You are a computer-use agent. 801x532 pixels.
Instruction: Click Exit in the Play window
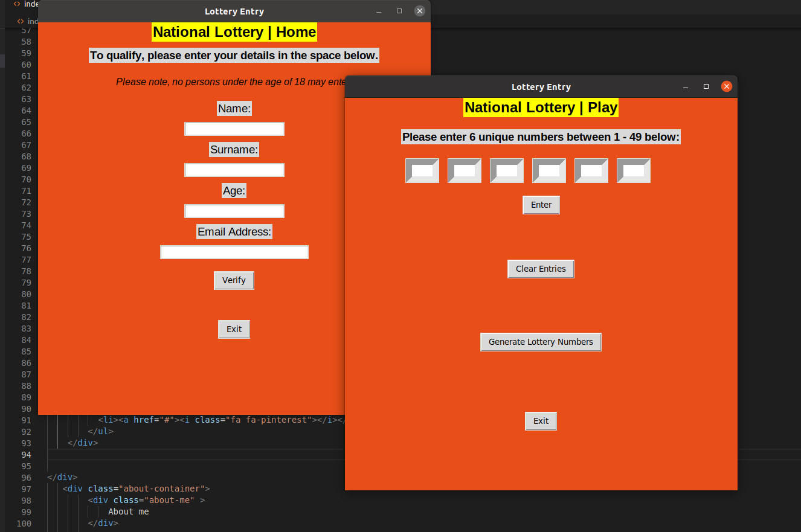coord(541,421)
